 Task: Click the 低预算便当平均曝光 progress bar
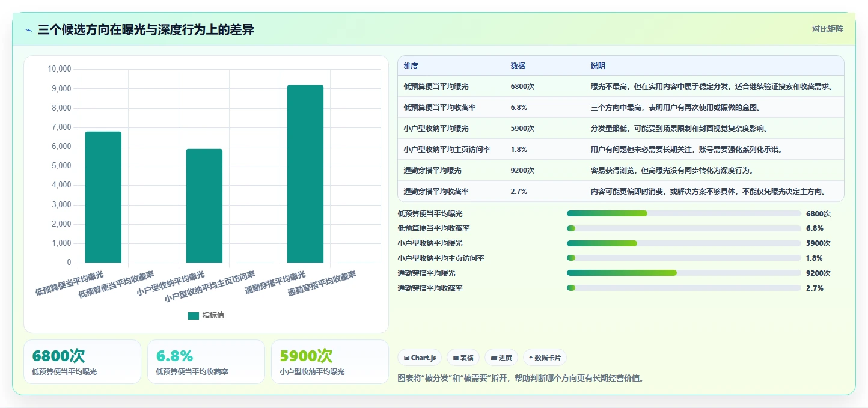pyautogui.click(x=684, y=213)
